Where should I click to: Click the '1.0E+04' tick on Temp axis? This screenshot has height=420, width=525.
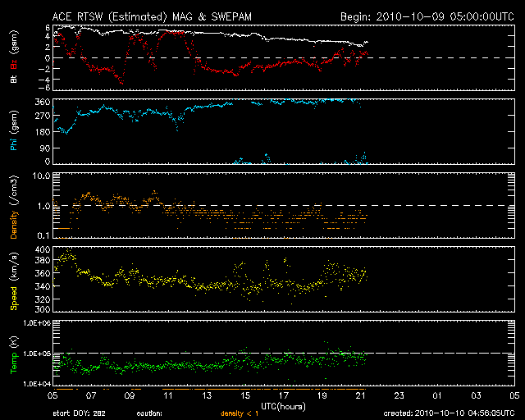(37, 384)
